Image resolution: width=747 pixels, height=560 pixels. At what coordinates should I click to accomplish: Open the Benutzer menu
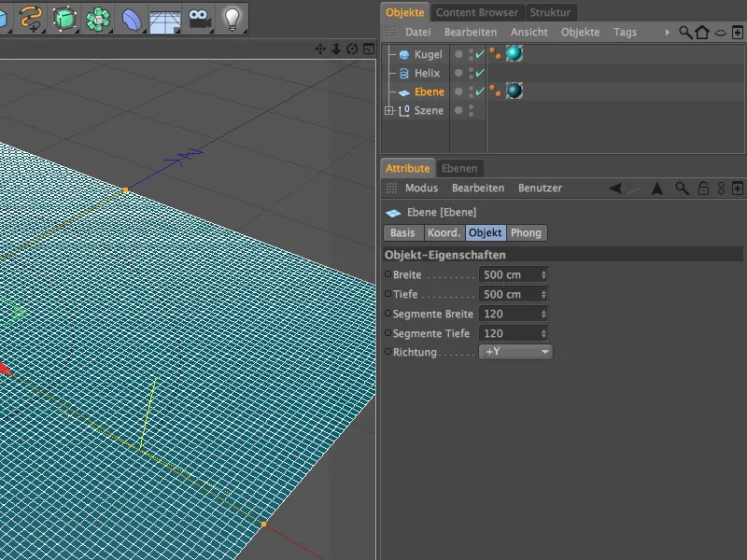point(540,189)
